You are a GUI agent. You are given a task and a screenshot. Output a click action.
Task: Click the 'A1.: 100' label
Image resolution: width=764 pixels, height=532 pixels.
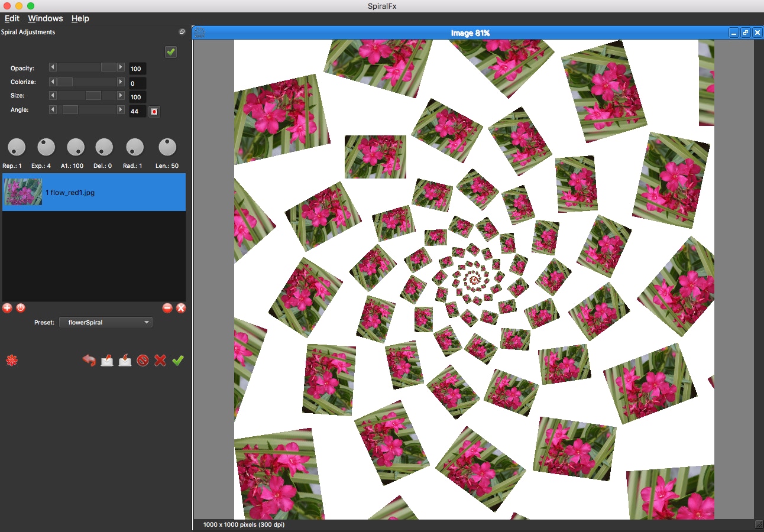click(72, 166)
